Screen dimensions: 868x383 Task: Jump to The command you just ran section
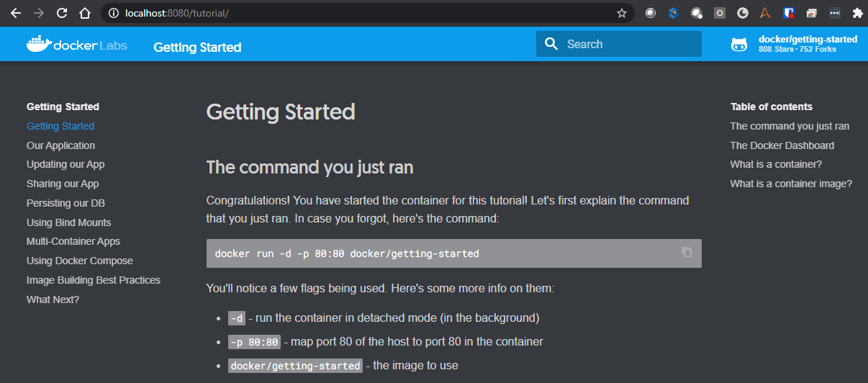coord(790,126)
